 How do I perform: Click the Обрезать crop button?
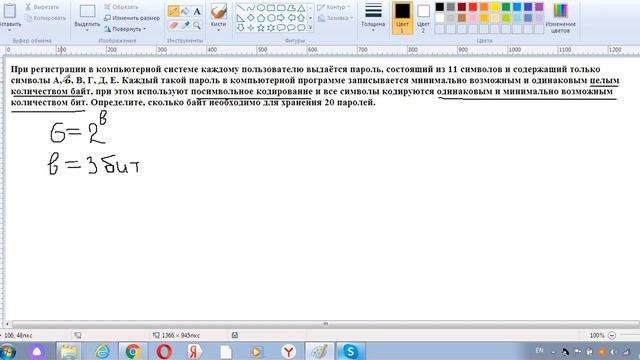[x=121, y=7]
